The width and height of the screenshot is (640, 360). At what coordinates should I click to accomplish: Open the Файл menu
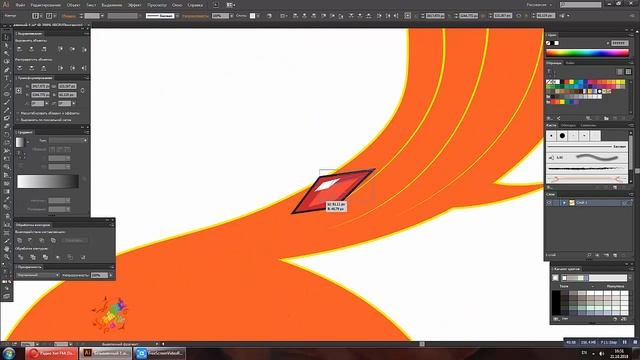(x=20, y=5)
